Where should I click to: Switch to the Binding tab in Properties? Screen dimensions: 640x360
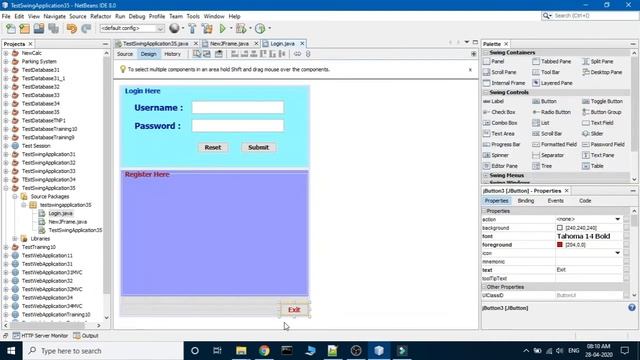click(526, 201)
